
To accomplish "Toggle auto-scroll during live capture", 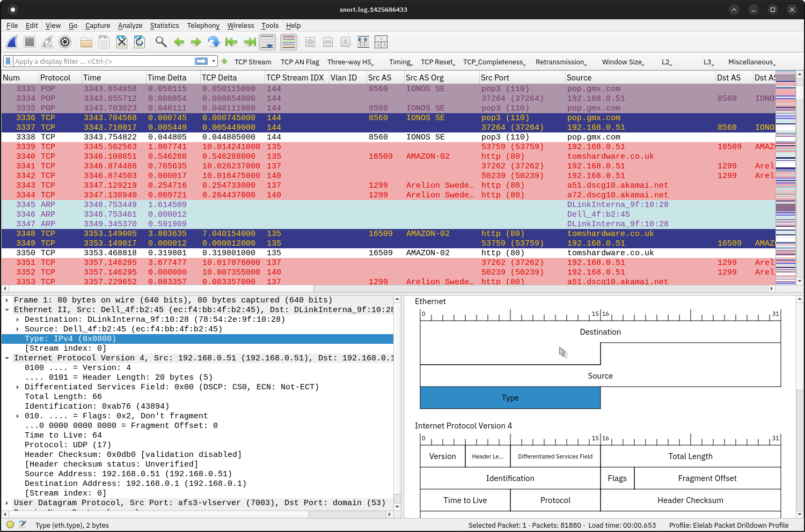I will [x=267, y=42].
